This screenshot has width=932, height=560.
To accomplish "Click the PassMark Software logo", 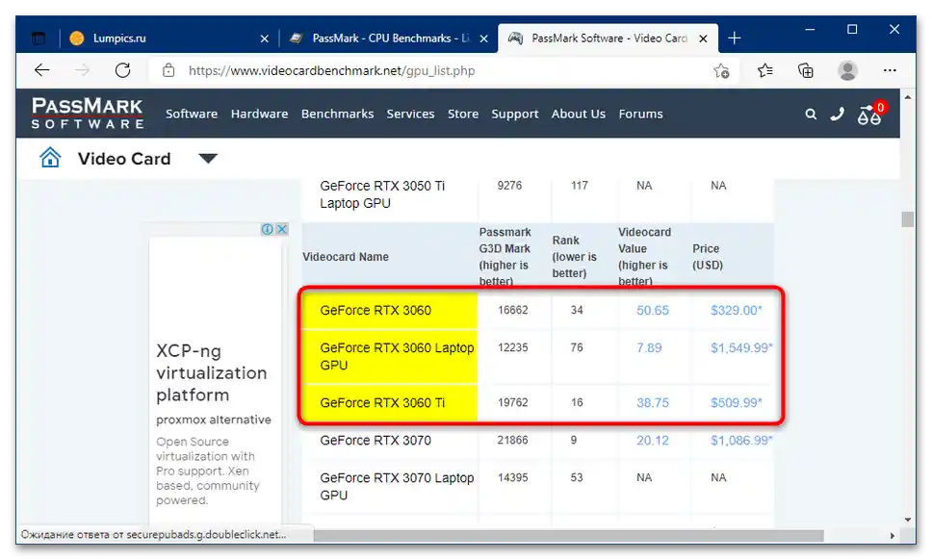I will (88, 114).
